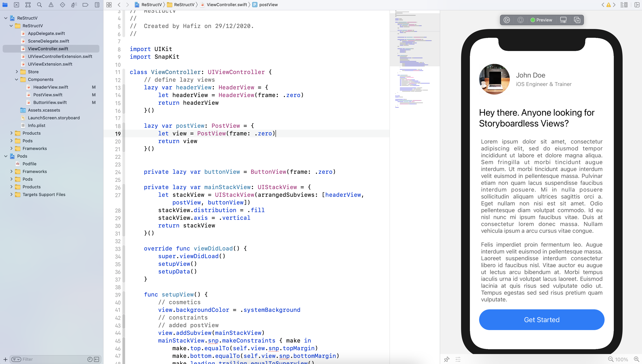Collapse the Components folder
The height and width of the screenshot is (364, 642).
point(17,80)
